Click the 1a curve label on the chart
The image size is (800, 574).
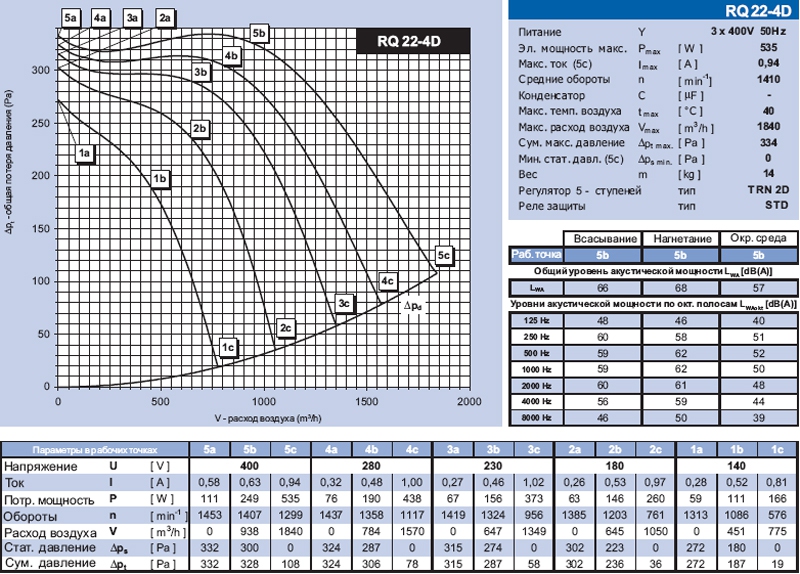tap(85, 153)
